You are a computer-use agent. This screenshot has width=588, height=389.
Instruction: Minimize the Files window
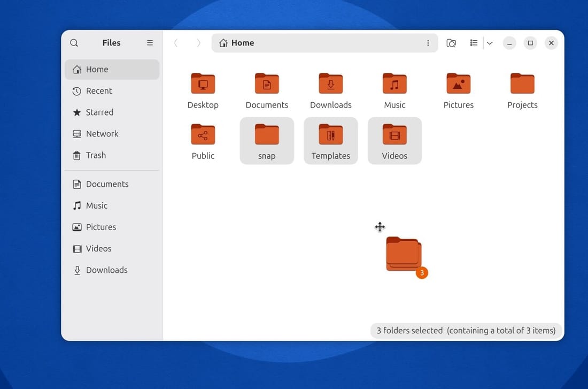click(x=509, y=43)
